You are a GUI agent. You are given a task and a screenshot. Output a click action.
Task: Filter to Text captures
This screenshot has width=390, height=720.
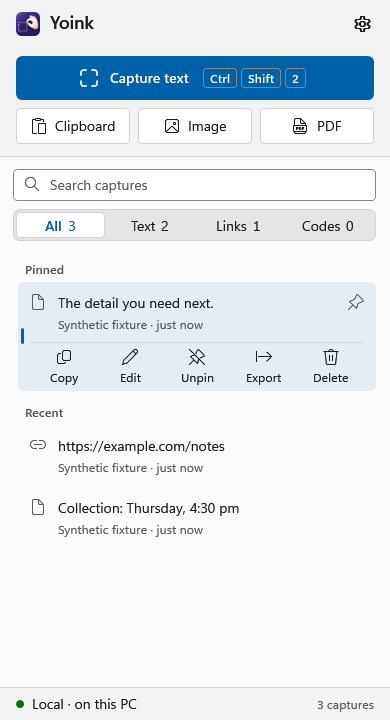(x=150, y=226)
